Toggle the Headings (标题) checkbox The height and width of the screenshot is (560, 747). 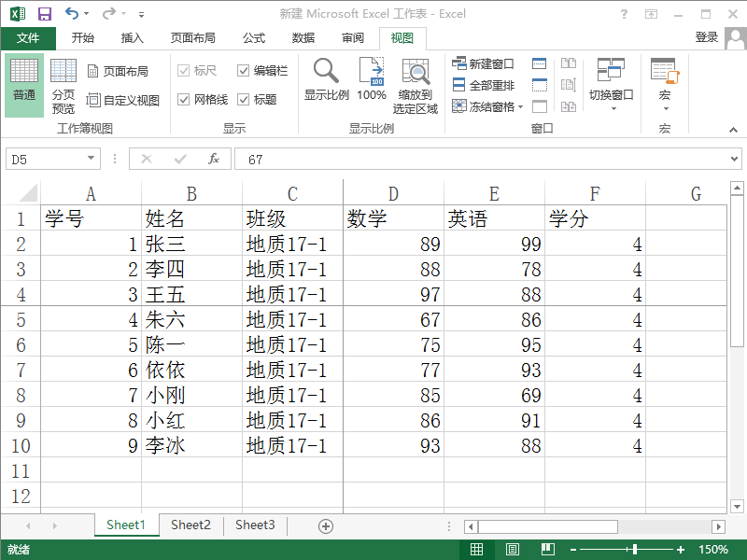coord(243,100)
